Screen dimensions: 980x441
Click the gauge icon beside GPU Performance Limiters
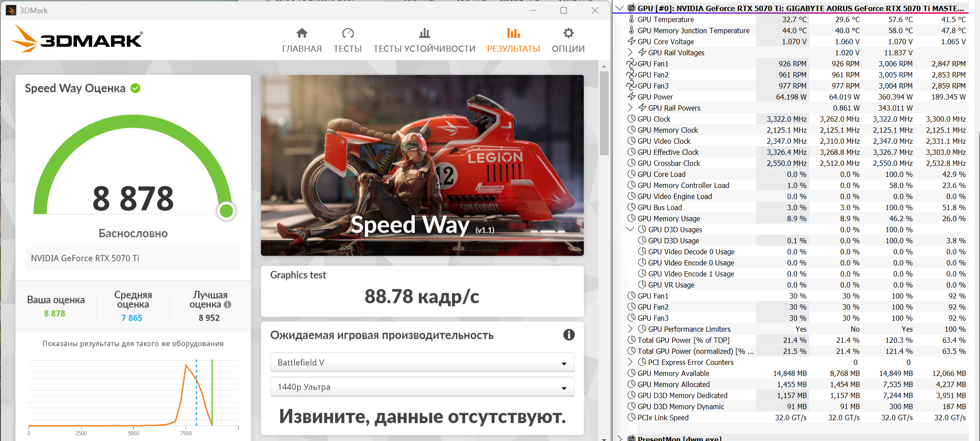pos(642,329)
